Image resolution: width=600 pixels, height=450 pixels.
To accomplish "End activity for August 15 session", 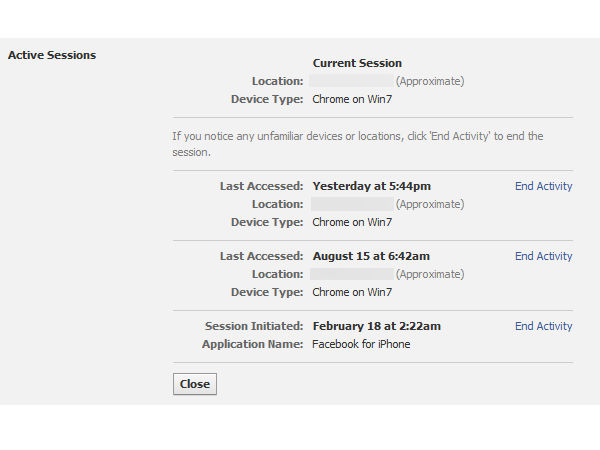I will (x=543, y=256).
